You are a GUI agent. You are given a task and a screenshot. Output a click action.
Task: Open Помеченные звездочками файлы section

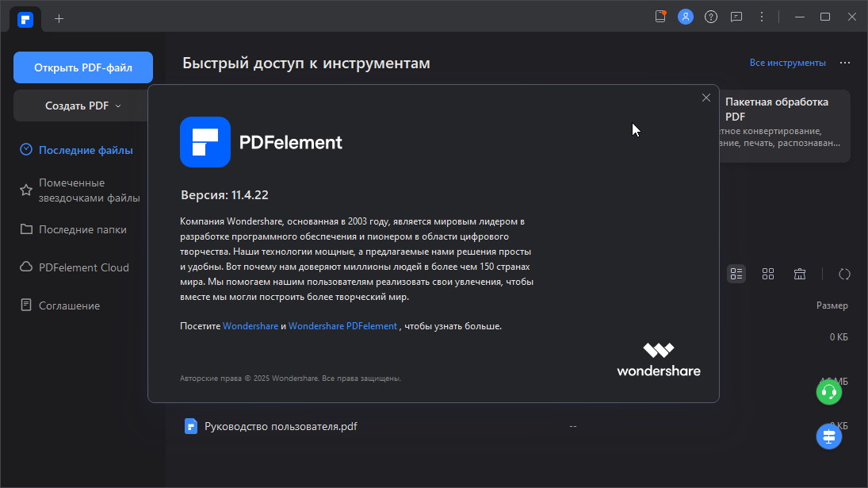click(x=89, y=190)
